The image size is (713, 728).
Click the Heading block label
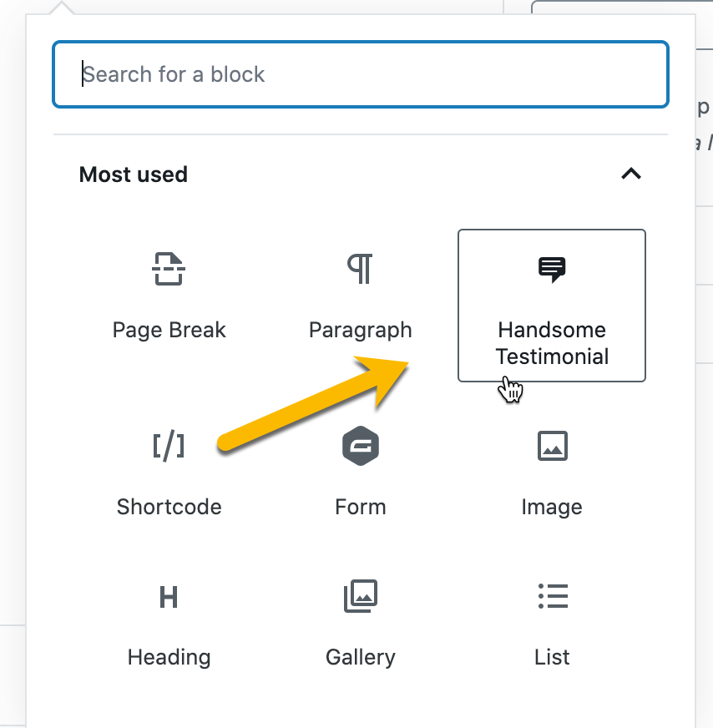169,658
